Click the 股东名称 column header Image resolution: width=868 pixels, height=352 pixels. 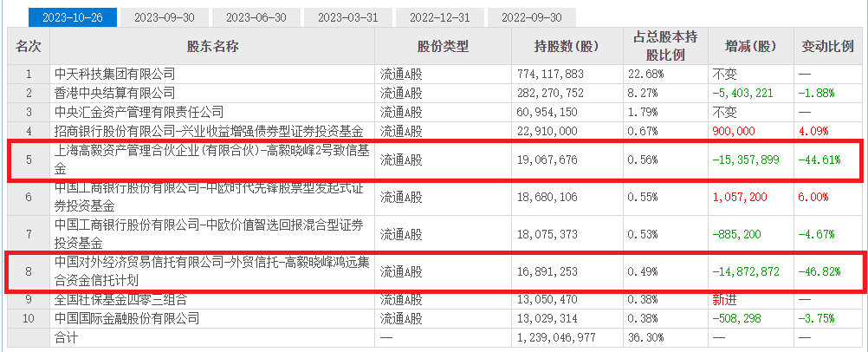coord(212,47)
